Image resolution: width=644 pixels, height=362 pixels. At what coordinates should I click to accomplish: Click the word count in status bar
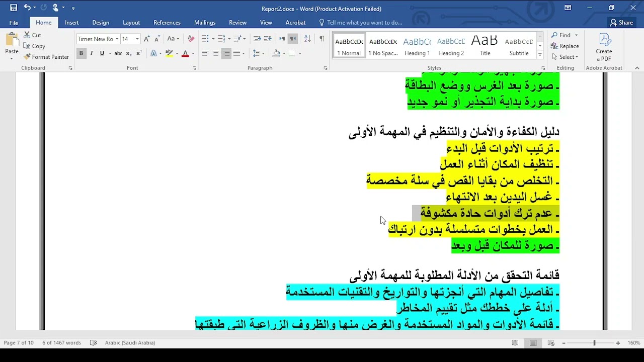click(x=61, y=343)
